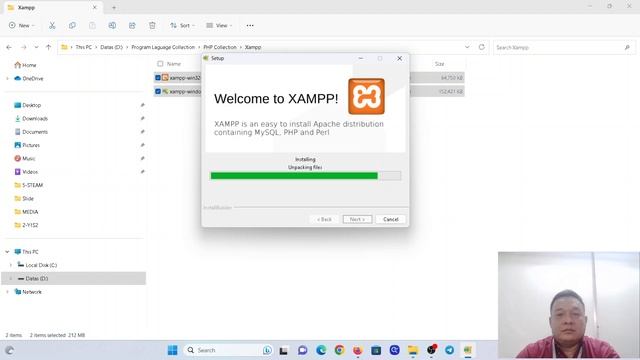Click the XAMPP orange logo in Setup
Image resolution: width=640 pixels, height=360 pixels.
click(x=366, y=96)
